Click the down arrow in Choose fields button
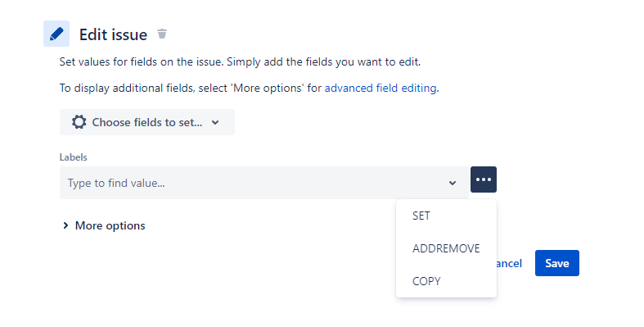644x327 pixels. [x=215, y=123]
